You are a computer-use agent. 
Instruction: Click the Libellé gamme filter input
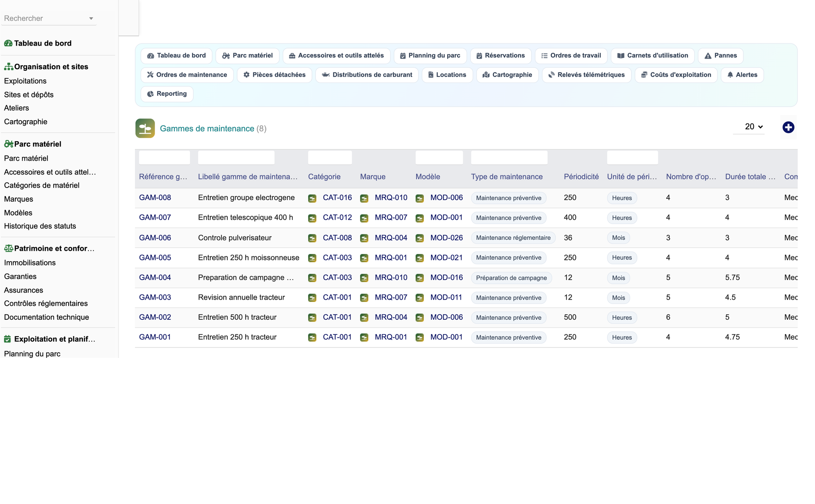236,157
